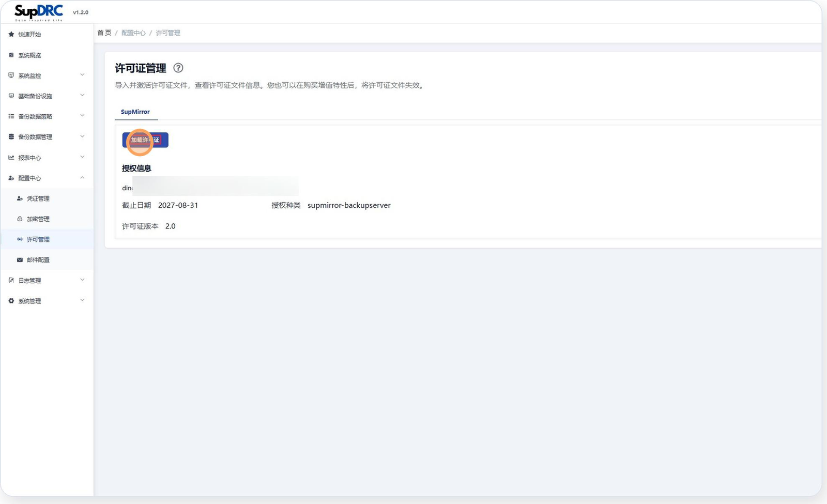Image resolution: width=827 pixels, height=504 pixels.
Task: Click the 系统概览 dashboard icon
Action: pos(11,55)
